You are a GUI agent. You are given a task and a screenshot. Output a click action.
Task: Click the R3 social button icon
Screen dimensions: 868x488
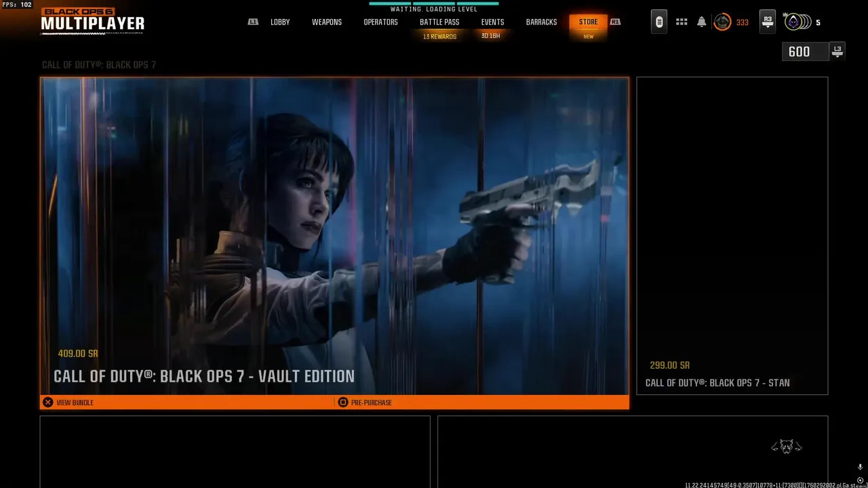point(768,22)
